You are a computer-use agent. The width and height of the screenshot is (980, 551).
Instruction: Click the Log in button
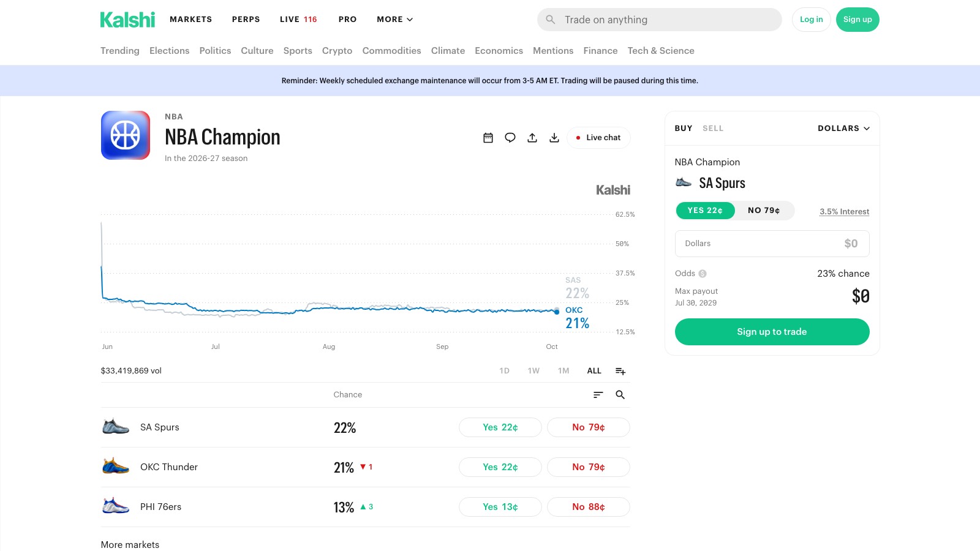click(812, 20)
